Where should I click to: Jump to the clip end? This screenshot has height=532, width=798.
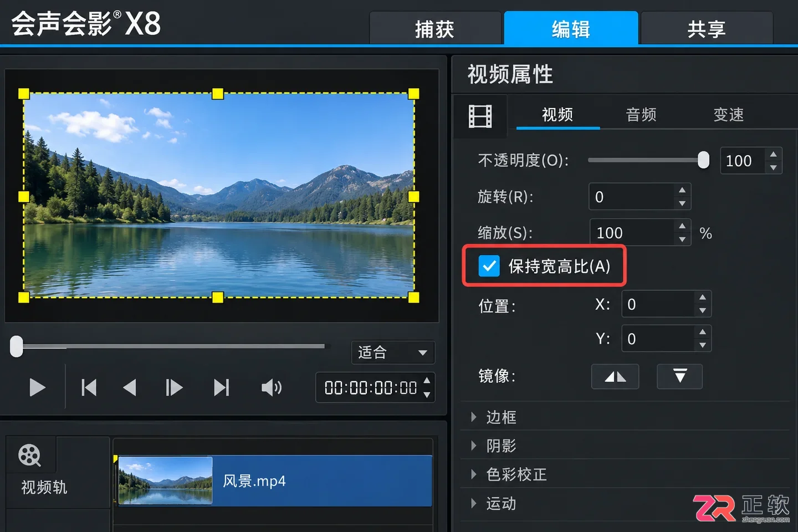click(222, 387)
